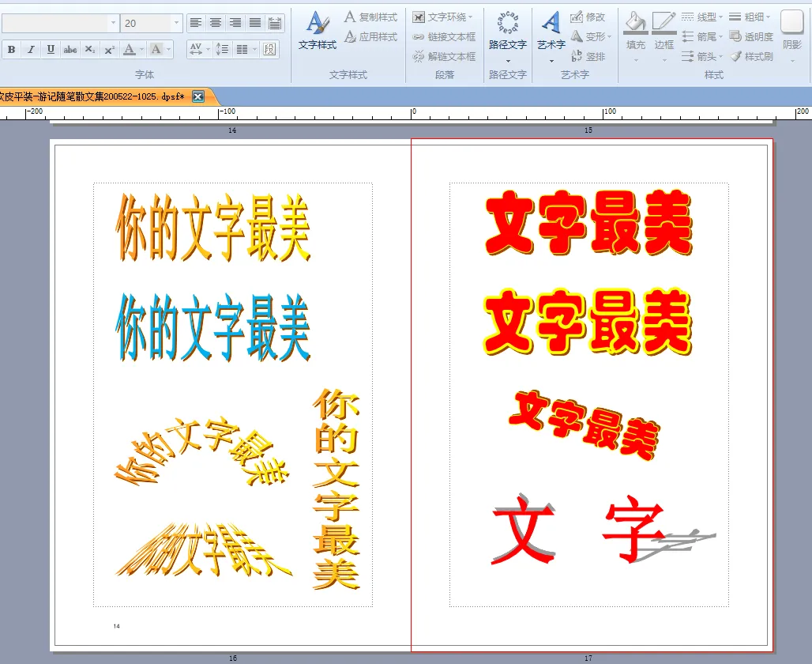The width and height of the screenshot is (812, 664).
Task: Select the arched orange 你的文字最美 text
Action: tap(201, 451)
